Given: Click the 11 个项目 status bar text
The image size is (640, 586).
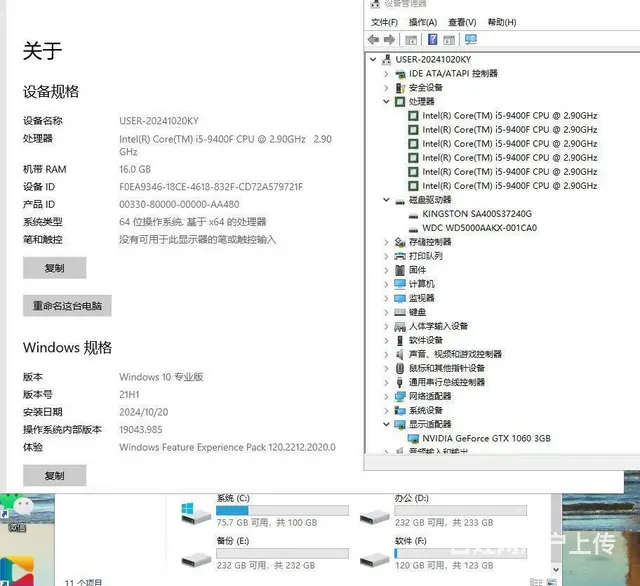Looking at the screenshot, I should click(x=83, y=583).
